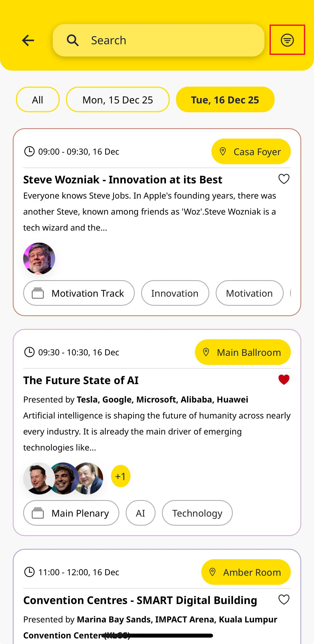
Task: Show the +1 additional speakers badge
Action: tap(121, 476)
